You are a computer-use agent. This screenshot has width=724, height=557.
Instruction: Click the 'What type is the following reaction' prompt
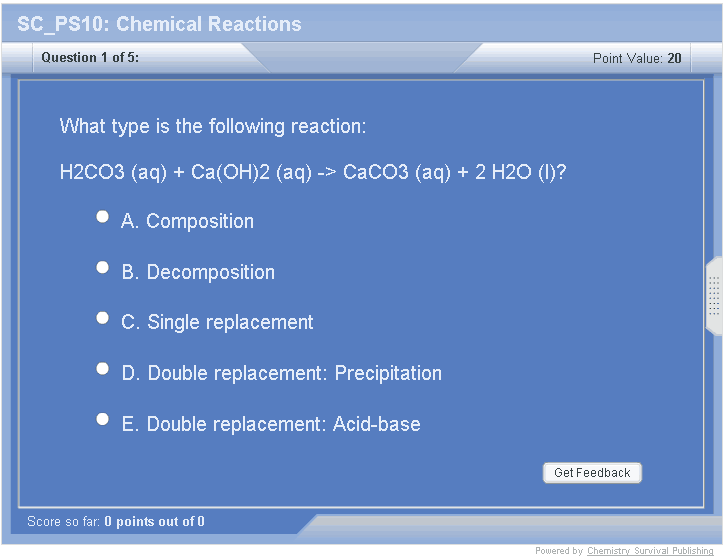pos(213,126)
